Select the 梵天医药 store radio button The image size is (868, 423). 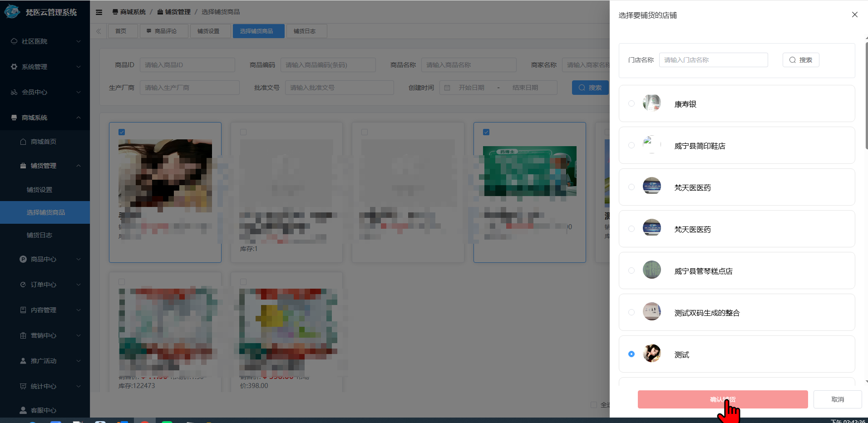pyautogui.click(x=631, y=187)
